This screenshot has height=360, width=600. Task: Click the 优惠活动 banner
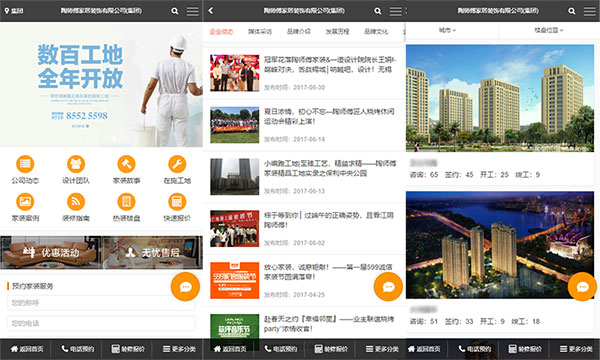point(51,252)
